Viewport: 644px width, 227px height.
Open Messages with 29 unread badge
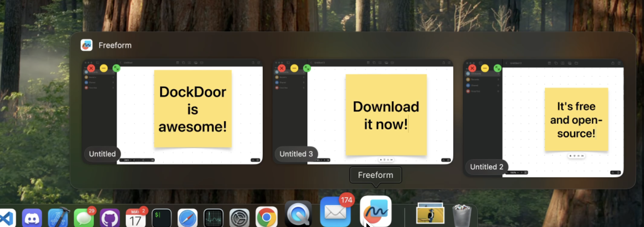point(84,218)
